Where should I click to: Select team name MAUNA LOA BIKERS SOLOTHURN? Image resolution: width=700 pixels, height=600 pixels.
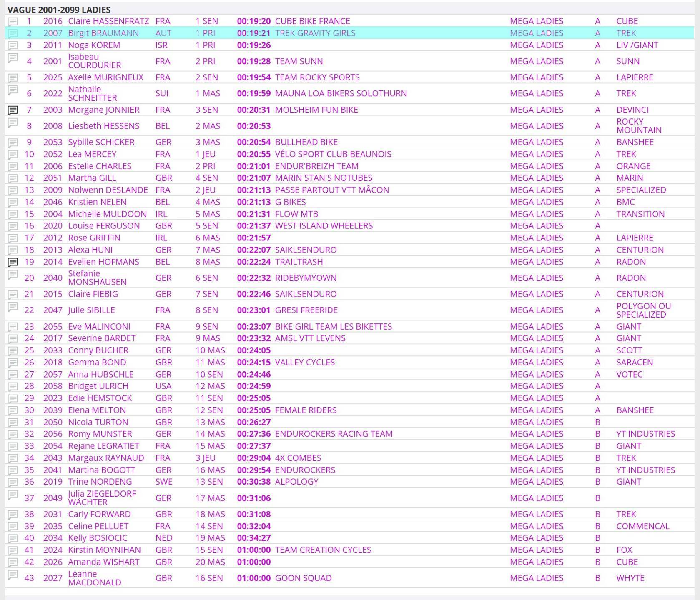(x=341, y=93)
